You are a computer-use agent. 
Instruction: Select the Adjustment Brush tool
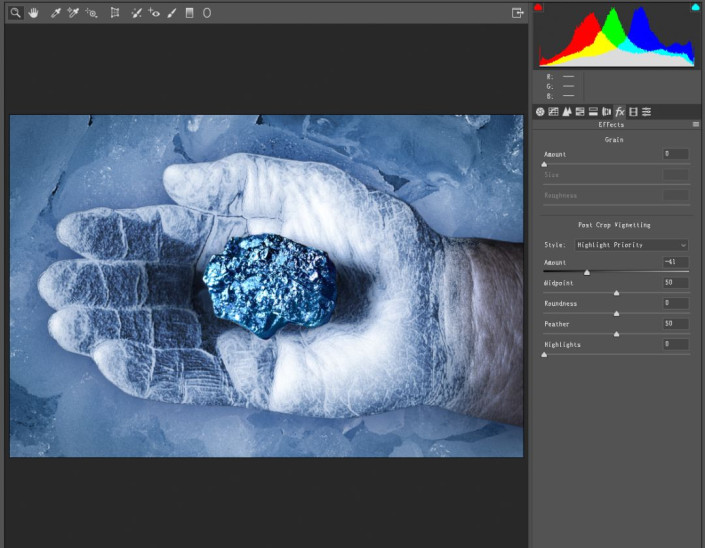coord(171,13)
